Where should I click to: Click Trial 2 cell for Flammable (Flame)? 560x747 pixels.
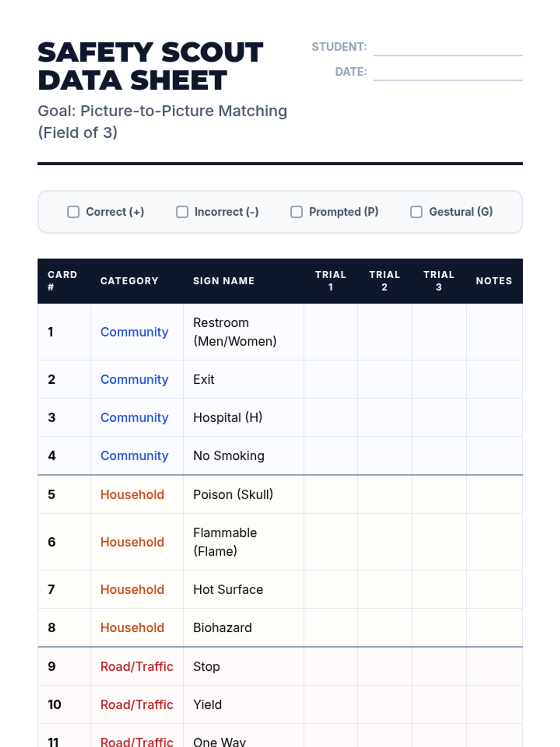385,542
